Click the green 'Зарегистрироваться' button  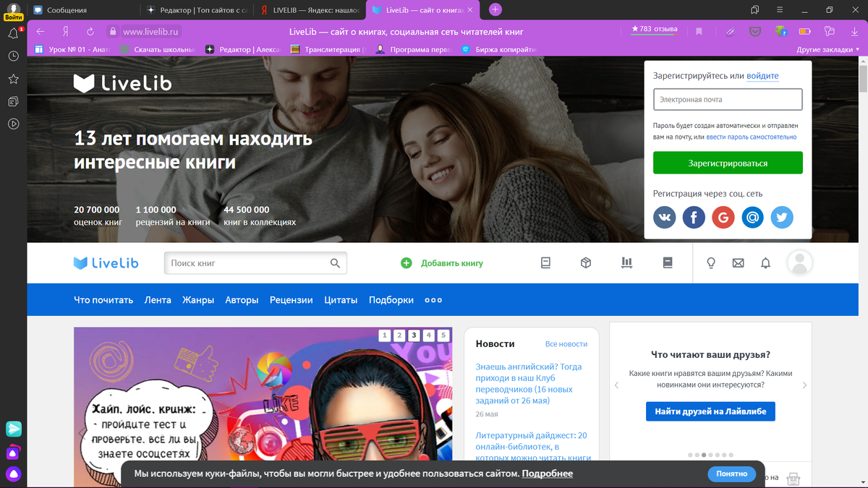click(728, 163)
